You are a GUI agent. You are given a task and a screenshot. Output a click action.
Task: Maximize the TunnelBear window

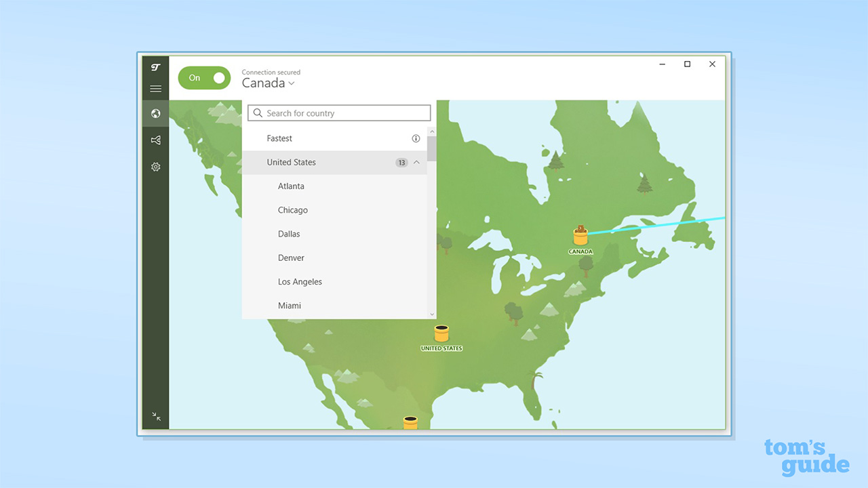pos(687,64)
